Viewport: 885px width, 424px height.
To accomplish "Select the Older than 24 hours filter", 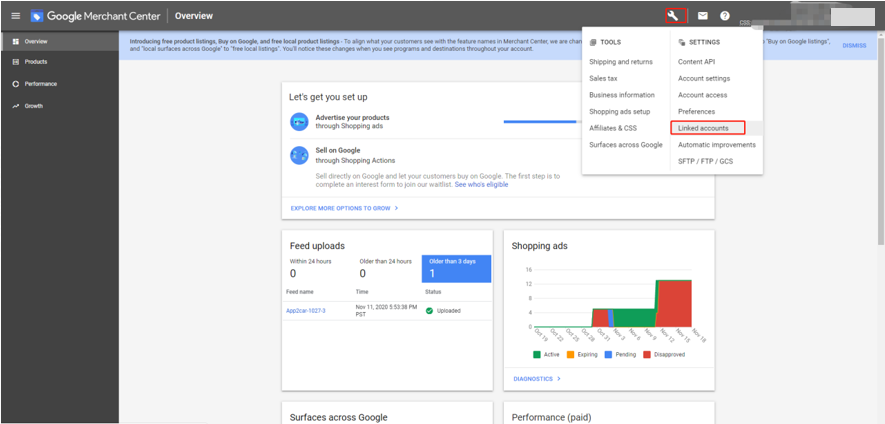I will [386, 269].
